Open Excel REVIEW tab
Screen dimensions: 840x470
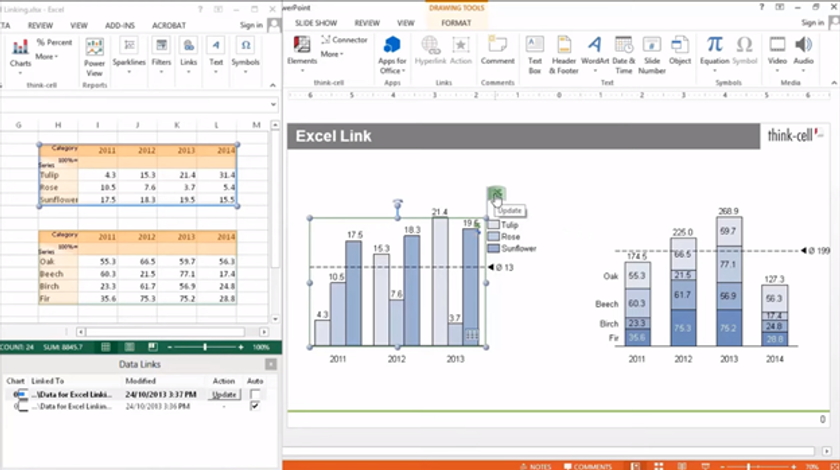tap(40, 25)
